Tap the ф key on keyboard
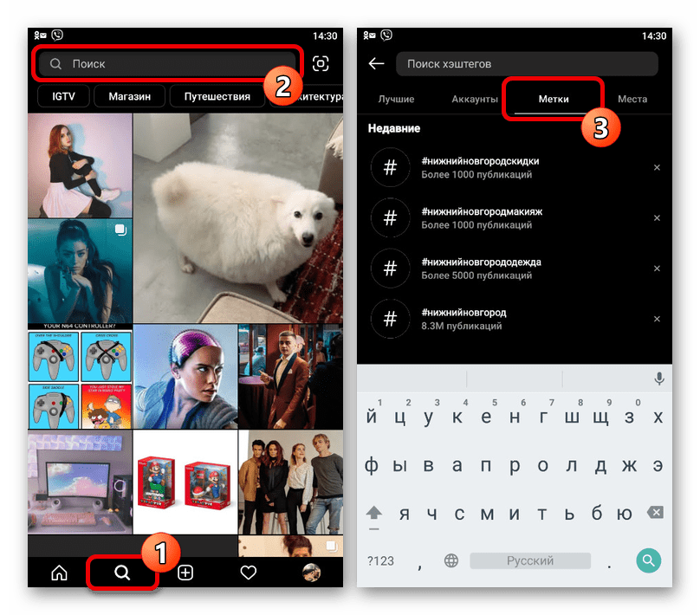Image resolution: width=700 pixels, height=615 pixels. pos(372,466)
